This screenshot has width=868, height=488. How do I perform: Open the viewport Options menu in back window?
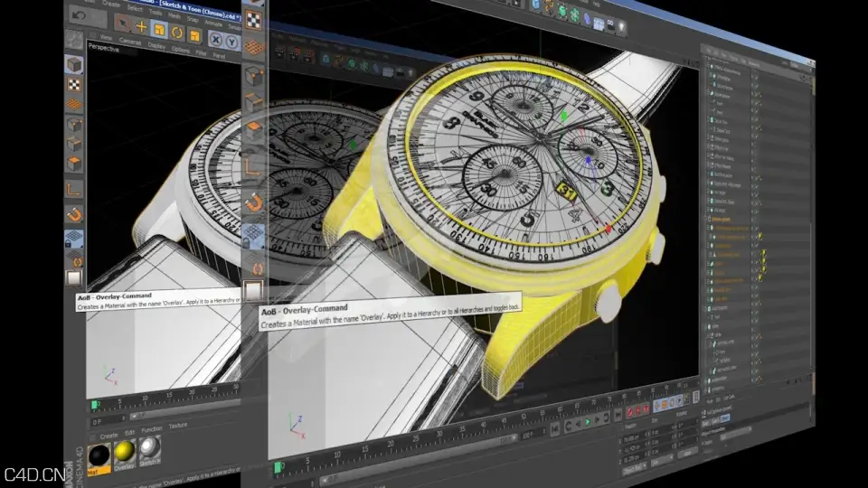(181, 50)
